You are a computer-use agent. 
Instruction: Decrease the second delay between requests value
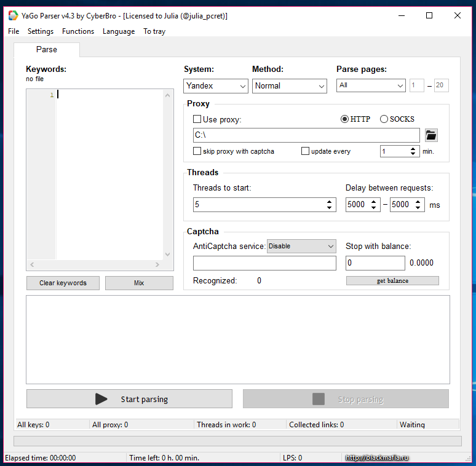coord(418,208)
